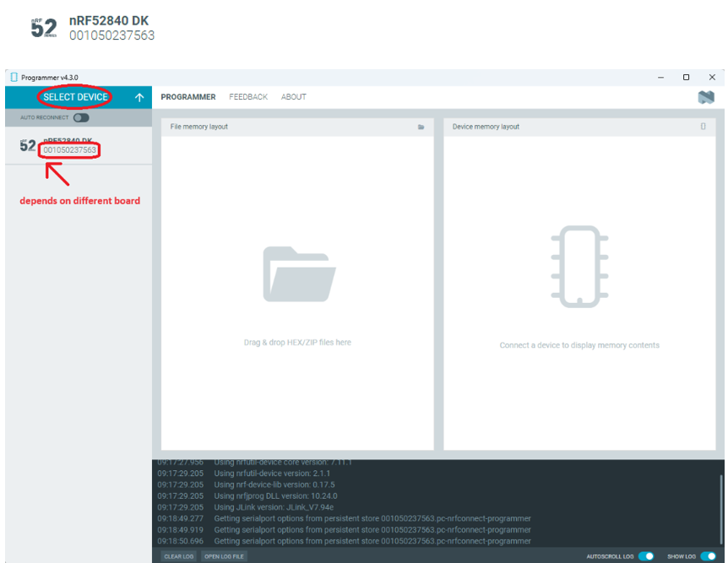Click the chip icon in Device memory layout

pos(579,266)
